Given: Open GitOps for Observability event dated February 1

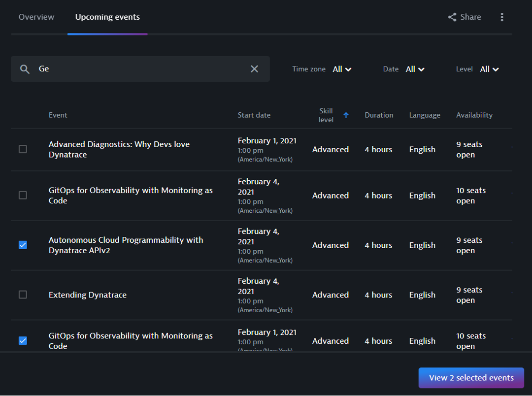Looking at the screenshot, I should click(x=130, y=341).
